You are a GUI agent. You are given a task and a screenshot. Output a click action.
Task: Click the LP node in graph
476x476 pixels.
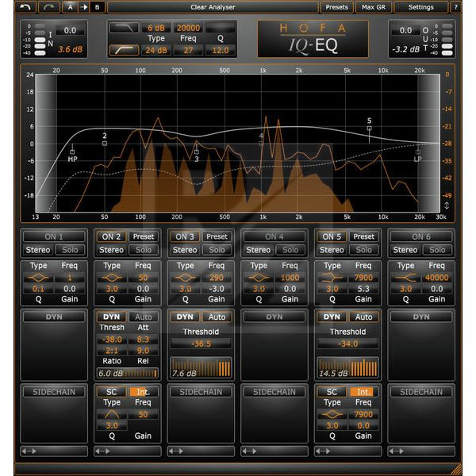(x=418, y=152)
